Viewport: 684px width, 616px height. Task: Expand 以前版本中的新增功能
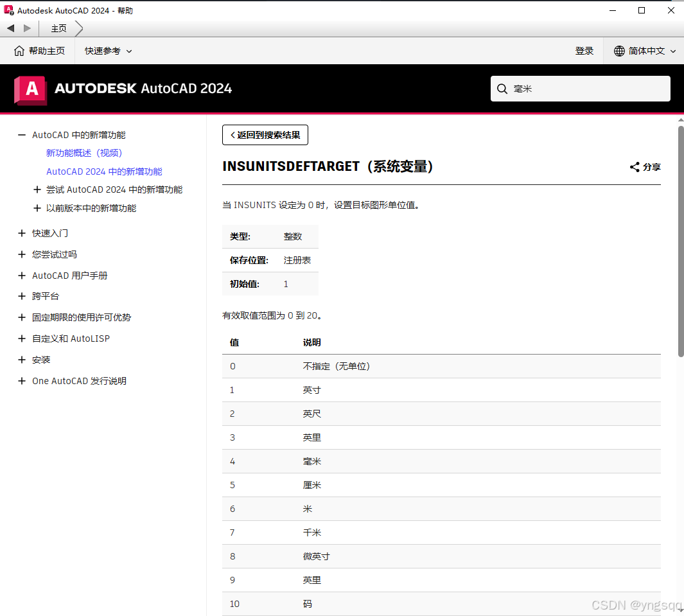coord(37,209)
